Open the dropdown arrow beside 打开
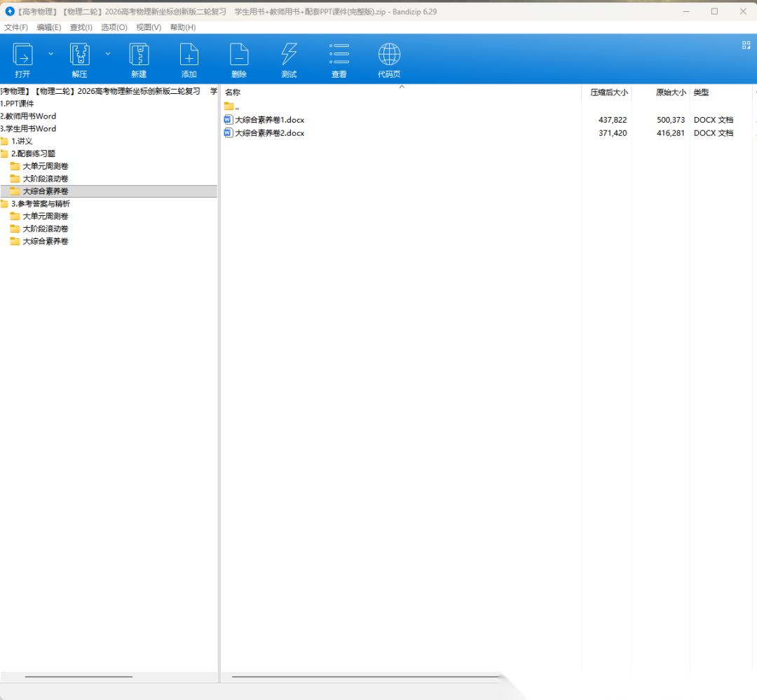 [50, 53]
